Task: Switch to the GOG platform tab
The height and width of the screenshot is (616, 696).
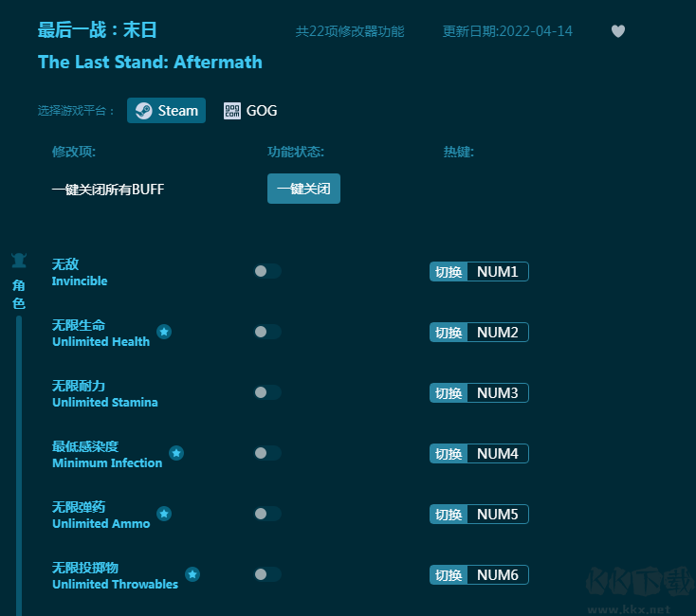Action: [x=250, y=111]
